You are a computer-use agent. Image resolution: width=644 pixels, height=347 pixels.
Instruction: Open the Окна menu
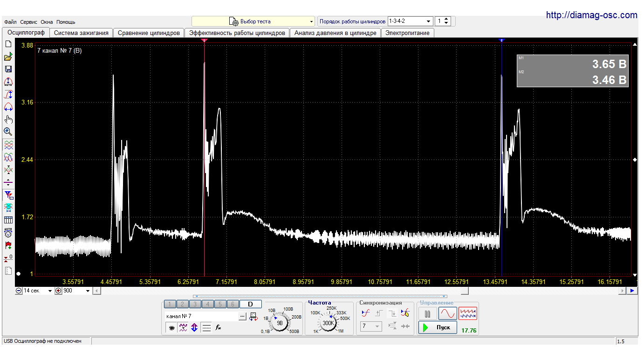47,22
